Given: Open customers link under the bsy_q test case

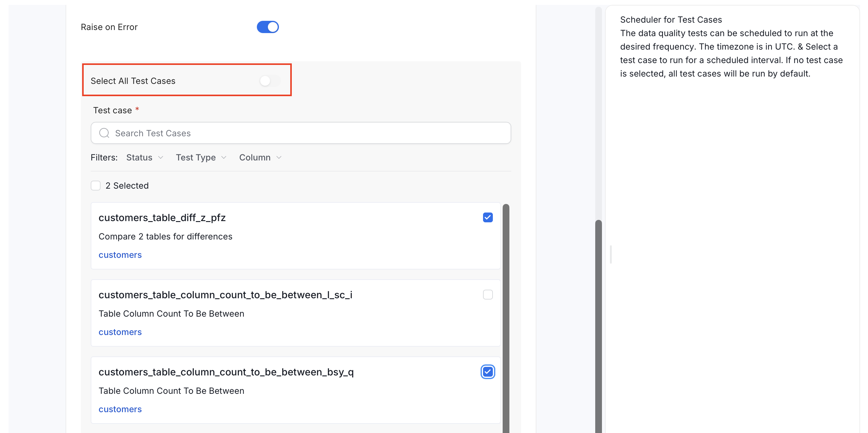Looking at the screenshot, I should [x=120, y=409].
